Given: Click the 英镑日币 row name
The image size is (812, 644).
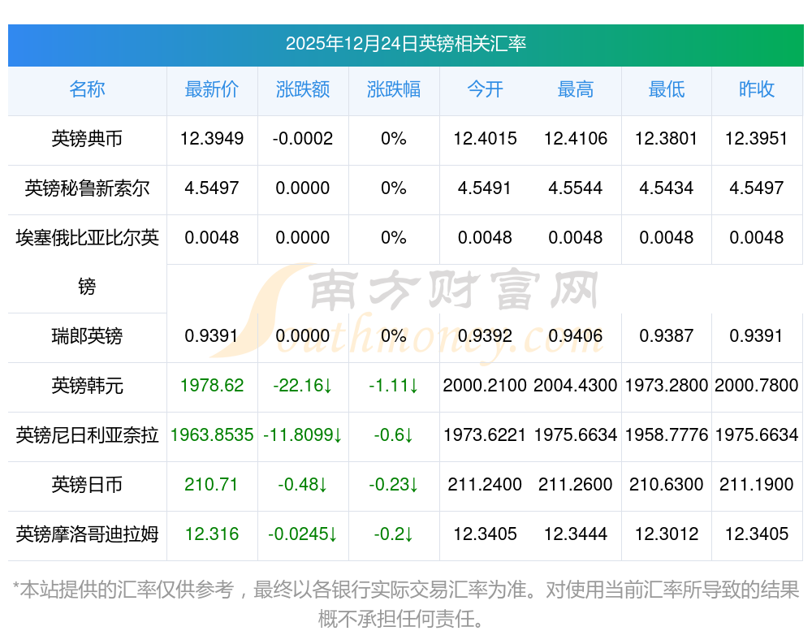Looking at the screenshot, I should pyautogui.click(x=87, y=485).
